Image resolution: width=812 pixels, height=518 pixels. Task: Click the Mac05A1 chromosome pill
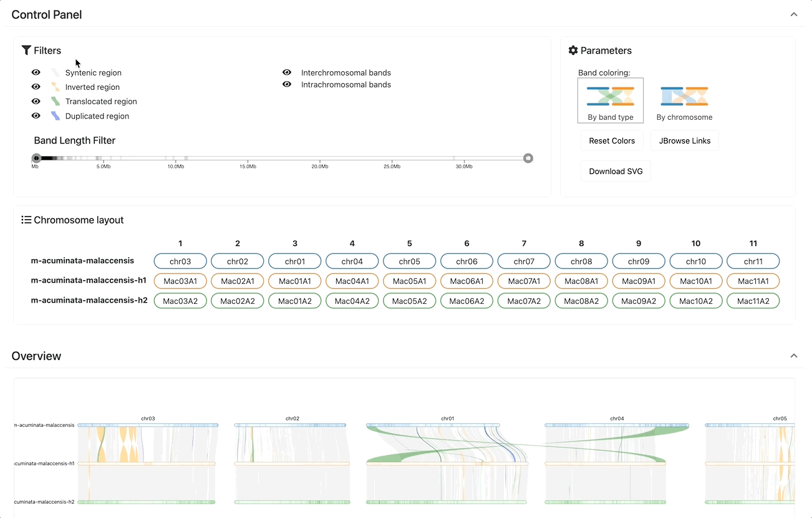click(409, 281)
